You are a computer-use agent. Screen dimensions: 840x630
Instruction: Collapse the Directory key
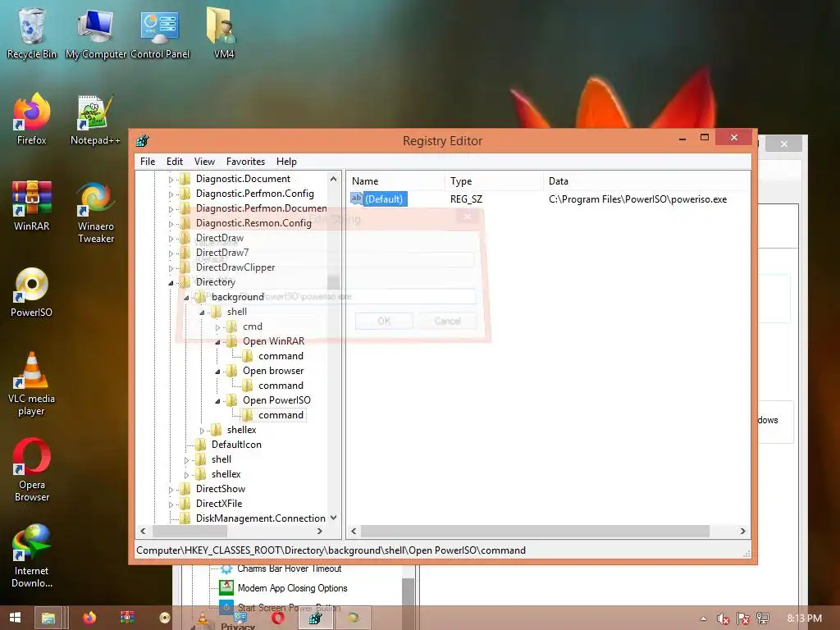pyautogui.click(x=171, y=282)
